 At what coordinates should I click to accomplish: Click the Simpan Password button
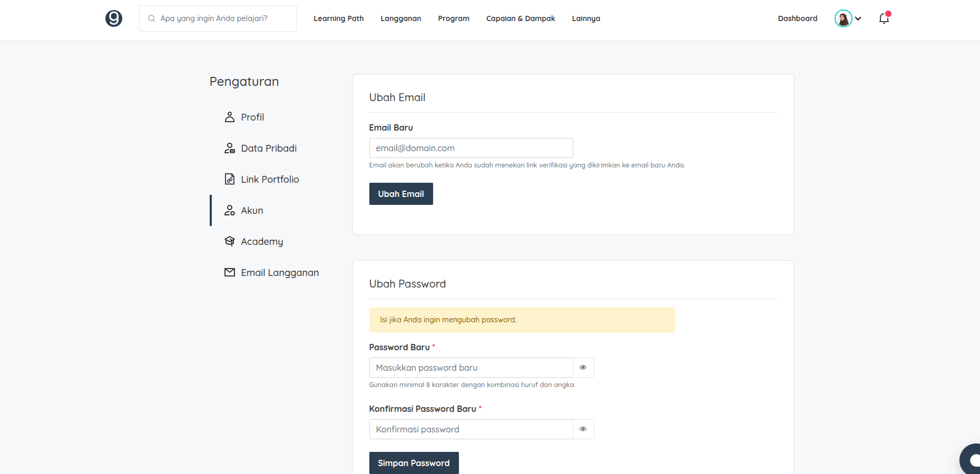(414, 463)
